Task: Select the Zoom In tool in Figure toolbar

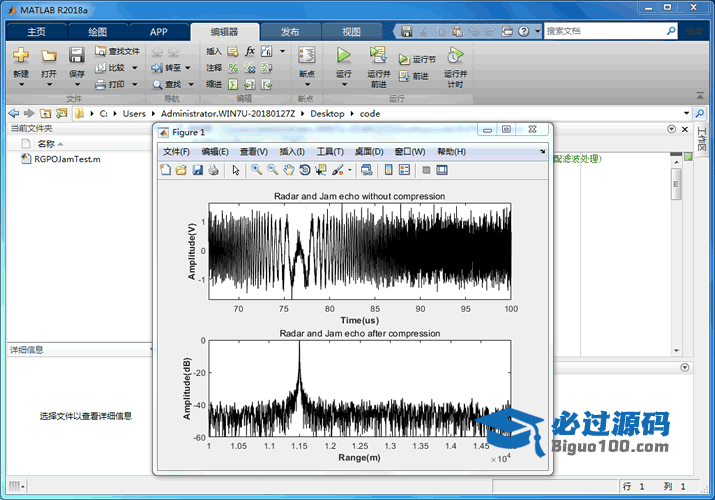Action: (x=257, y=170)
